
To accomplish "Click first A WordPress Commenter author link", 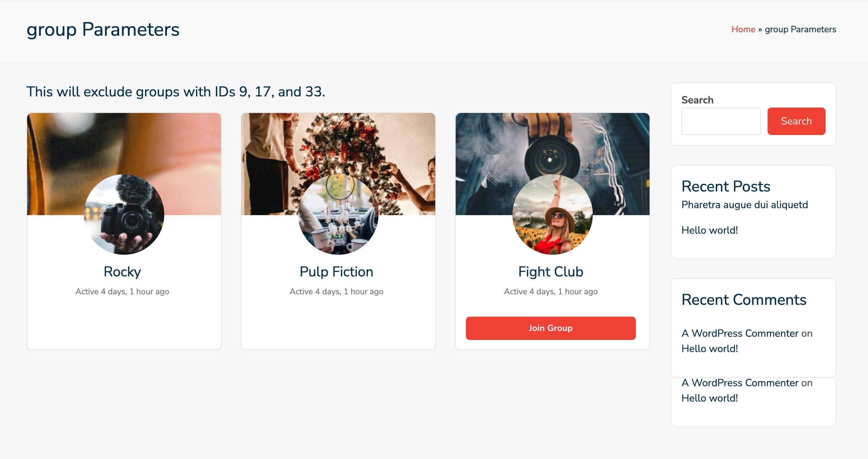I will [x=739, y=333].
